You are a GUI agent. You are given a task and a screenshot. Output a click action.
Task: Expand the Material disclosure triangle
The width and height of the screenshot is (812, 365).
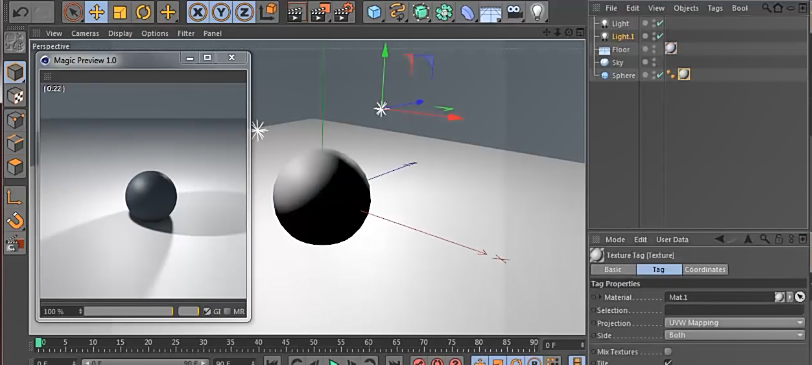tap(601, 297)
